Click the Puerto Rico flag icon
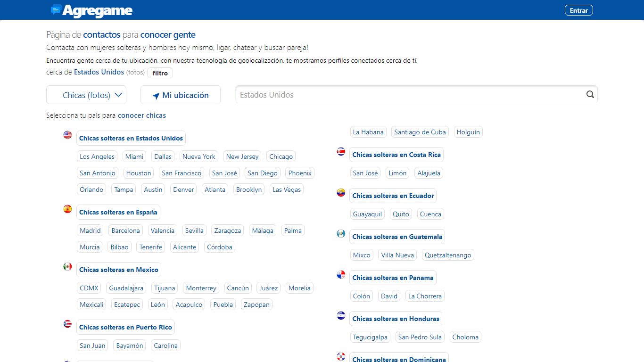The height and width of the screenshot is (362, 644). tap(67, 324)
